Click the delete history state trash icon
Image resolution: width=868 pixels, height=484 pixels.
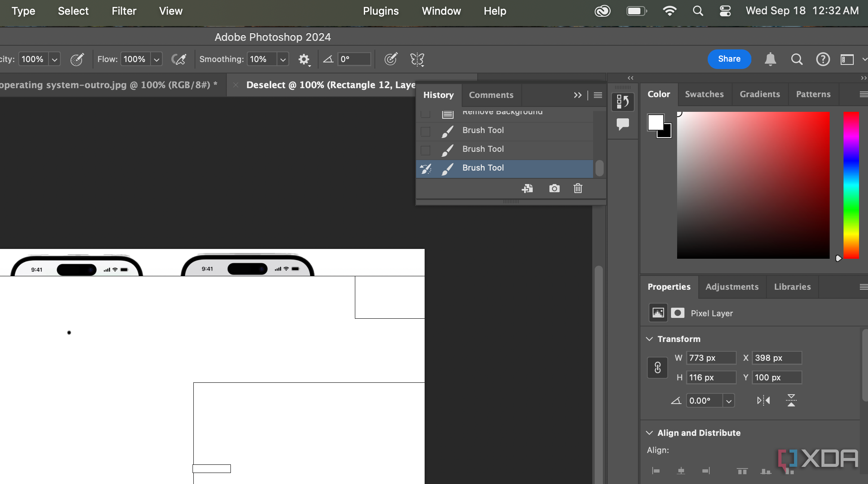tap(578, 189)
